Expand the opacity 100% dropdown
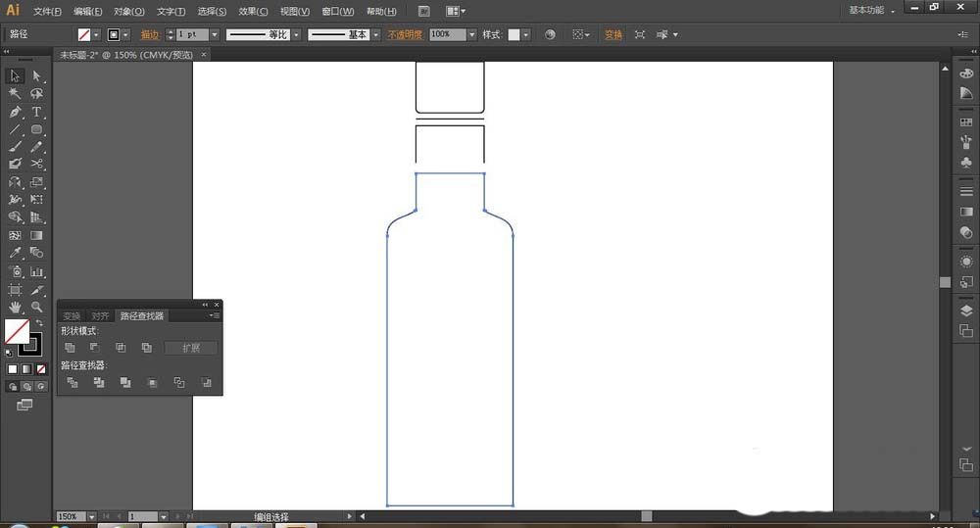Image resolution: width=980 pixels, height=528 pixels. click(471, 34)
